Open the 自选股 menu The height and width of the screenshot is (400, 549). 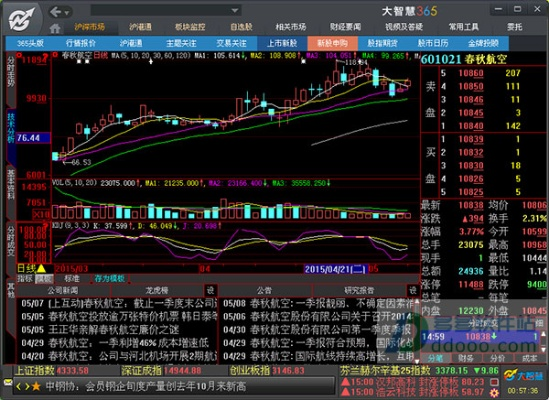[241, 27]
